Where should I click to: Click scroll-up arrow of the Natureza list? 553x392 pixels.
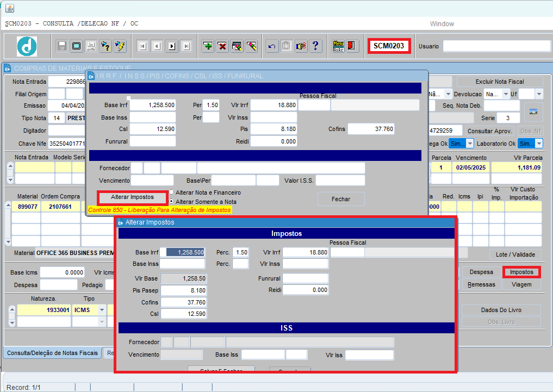[12, 309]
